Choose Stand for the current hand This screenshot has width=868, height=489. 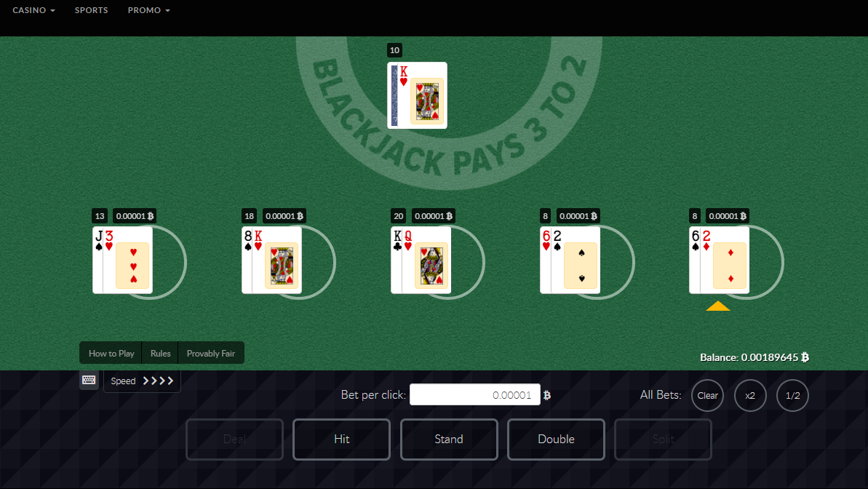[449, 440]
